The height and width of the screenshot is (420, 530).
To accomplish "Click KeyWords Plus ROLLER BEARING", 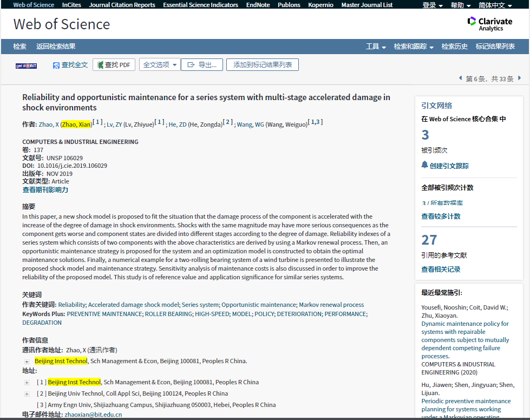I will pyautogui.click(x=168, y=314).
